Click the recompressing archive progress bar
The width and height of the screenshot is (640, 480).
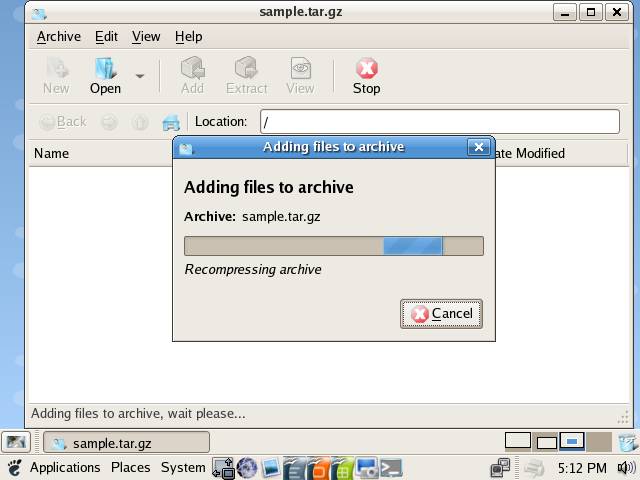pos(333,246)
